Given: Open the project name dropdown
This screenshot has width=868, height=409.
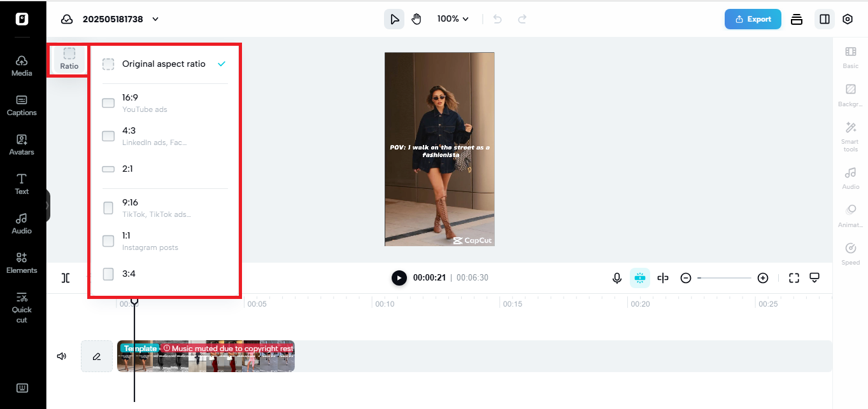Looking at the screenshot, I should pos(155,19).
